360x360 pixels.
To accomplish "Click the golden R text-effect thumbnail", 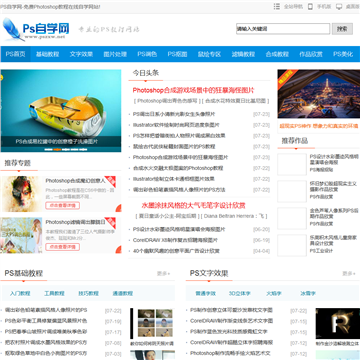I will pos(338,323).
